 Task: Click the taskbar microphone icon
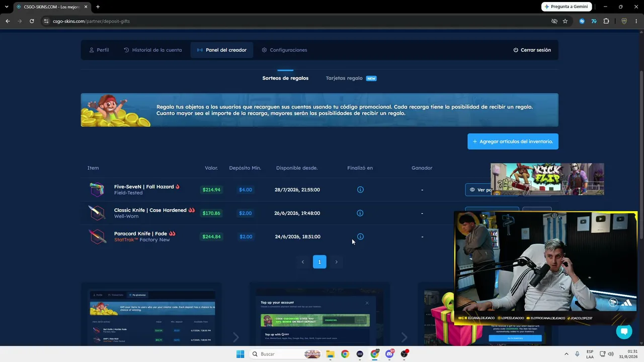[577, 354]
